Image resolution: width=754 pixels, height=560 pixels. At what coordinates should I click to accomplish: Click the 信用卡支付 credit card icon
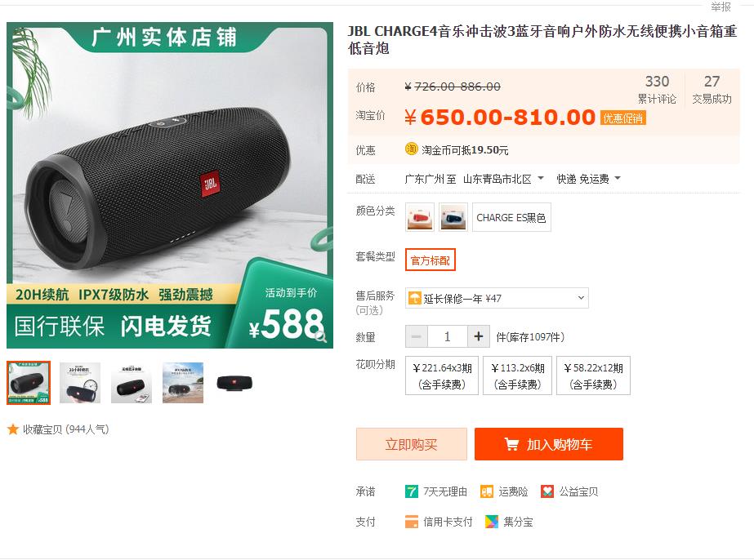tap(412, 522)
